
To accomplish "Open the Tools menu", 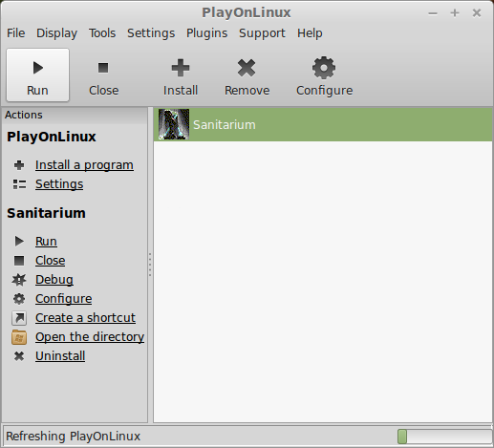I will [x=102, y=33].
